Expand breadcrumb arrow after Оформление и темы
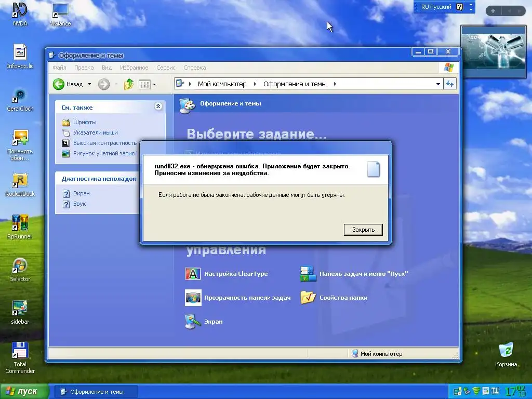Screen dimensions: 532x399 335,84
